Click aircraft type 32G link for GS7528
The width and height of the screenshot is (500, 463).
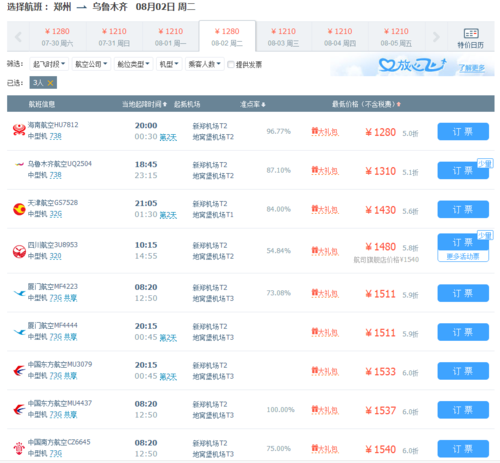(56, 214)
